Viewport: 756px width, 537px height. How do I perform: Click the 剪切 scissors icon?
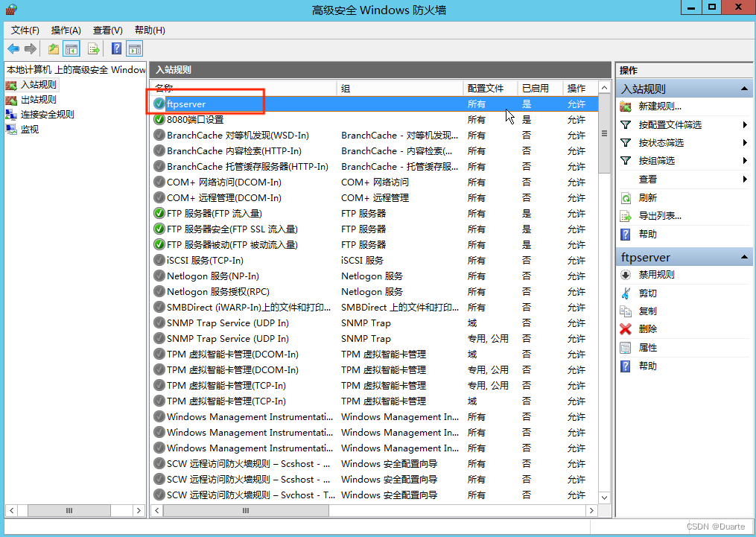click(626, 293)
